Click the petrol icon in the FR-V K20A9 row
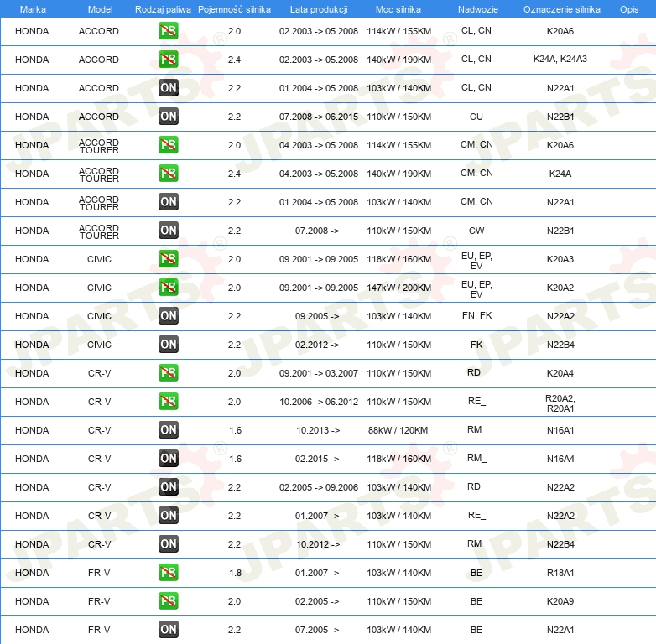This screenshot has height=644, width=656. [x=168, y=601]
